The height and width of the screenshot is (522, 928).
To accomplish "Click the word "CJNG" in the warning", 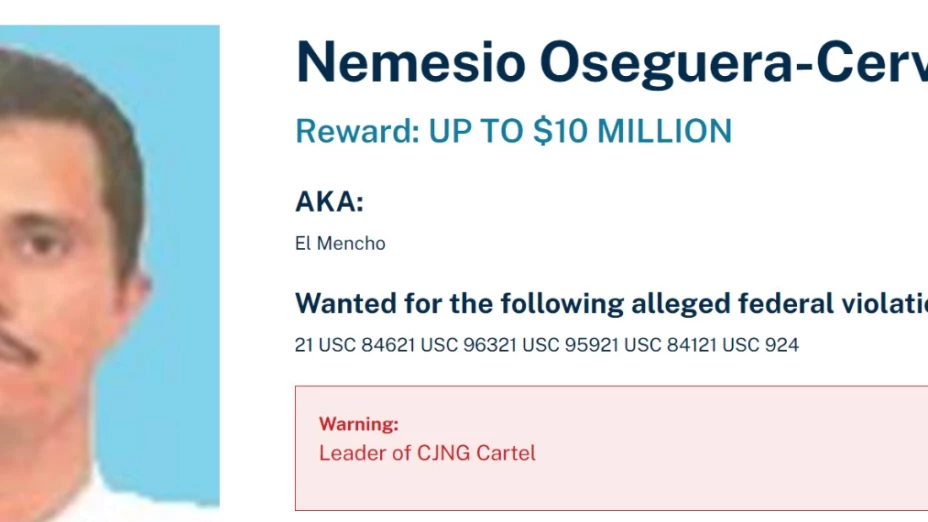I will click(x=443, y=453).
